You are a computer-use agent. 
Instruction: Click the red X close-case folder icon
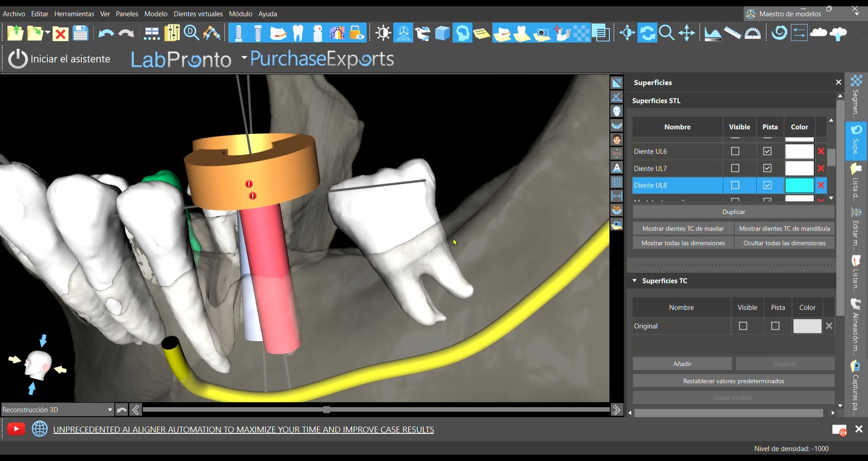click(60, 33)
